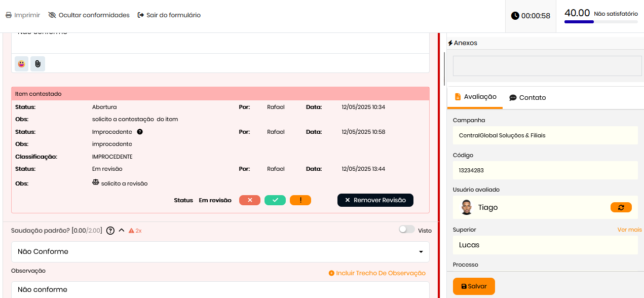Screen dimensions: 644x298
Task: Click the score progress bar
Action: [x=600, y=22]
